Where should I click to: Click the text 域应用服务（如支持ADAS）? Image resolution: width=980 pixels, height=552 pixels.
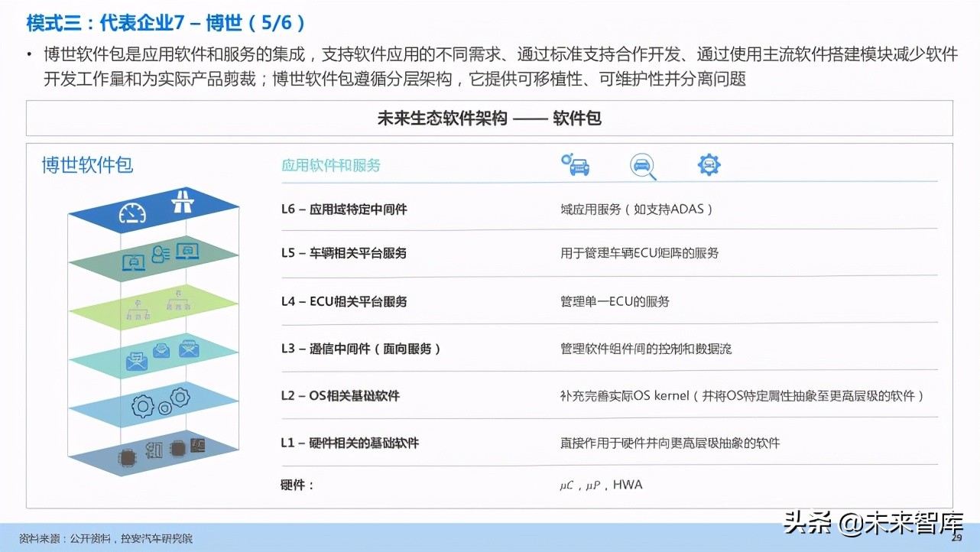(637, 209)
